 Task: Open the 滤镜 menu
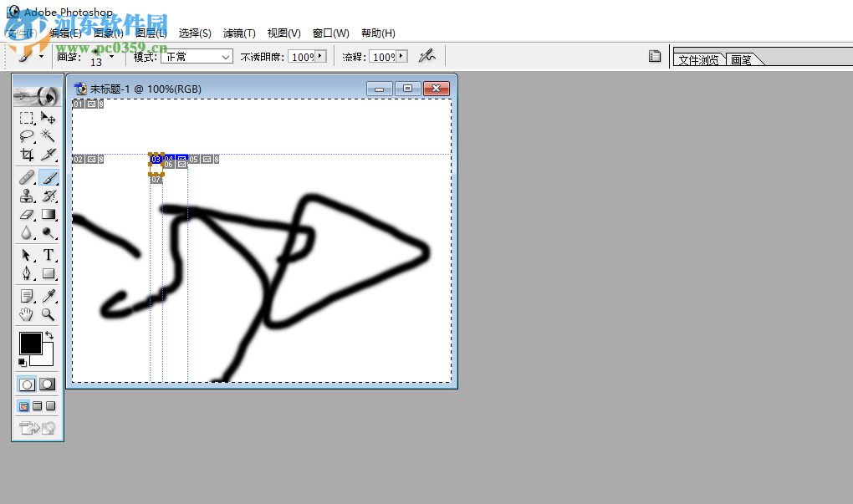[240, 33]
